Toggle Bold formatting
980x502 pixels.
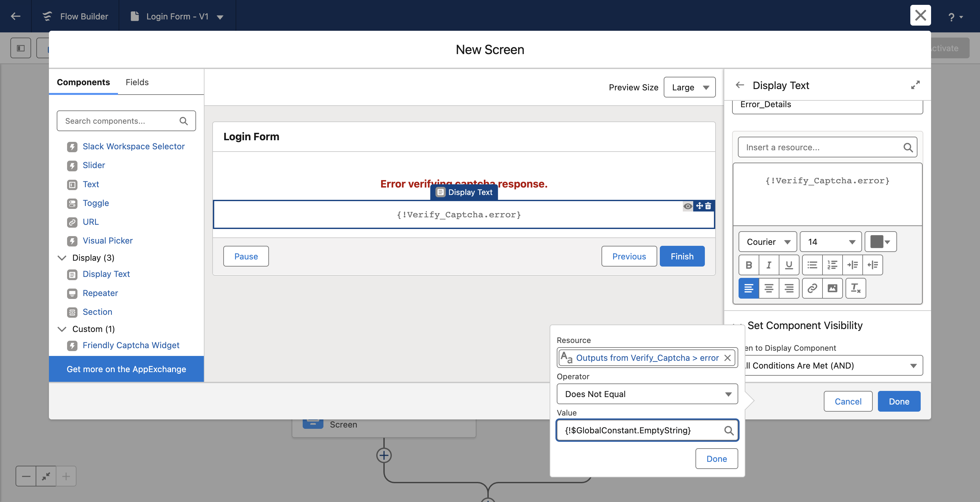tap(749, 265)
